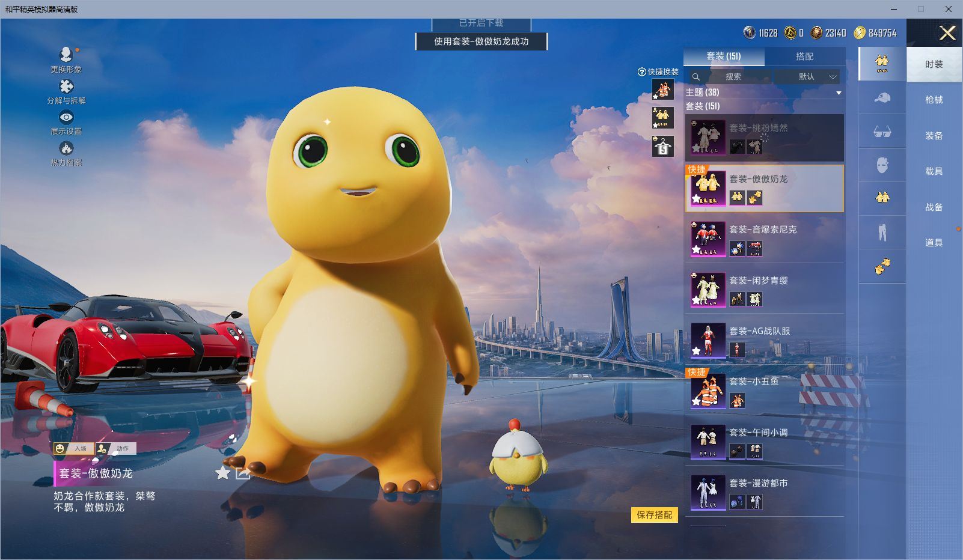Open the 枪械 category in the sidebar
This screenshot has width=963, height=560.
[934, 100]
